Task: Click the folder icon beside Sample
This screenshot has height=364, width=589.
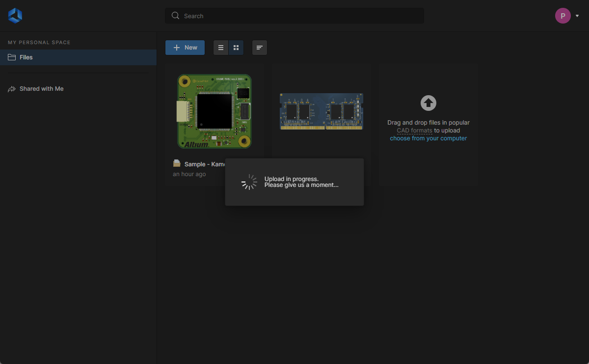Action: coord(177,163)
